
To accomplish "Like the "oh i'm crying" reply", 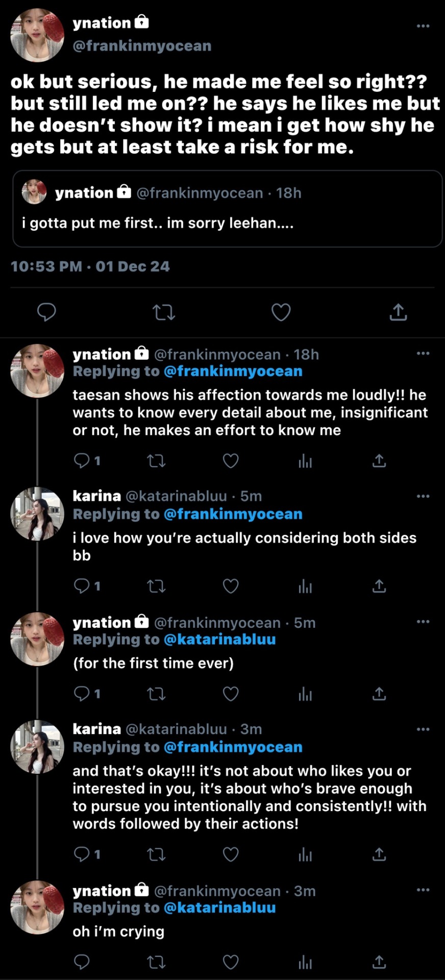I will 231,962.
